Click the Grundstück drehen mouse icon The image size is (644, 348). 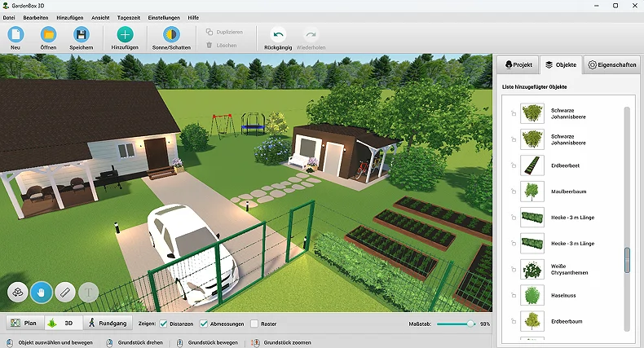click(x=109, y=342)
